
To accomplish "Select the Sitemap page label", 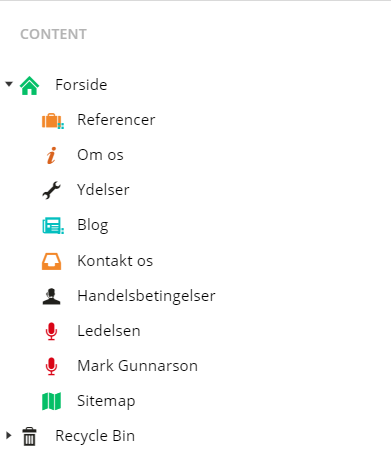I will point(106,401).
